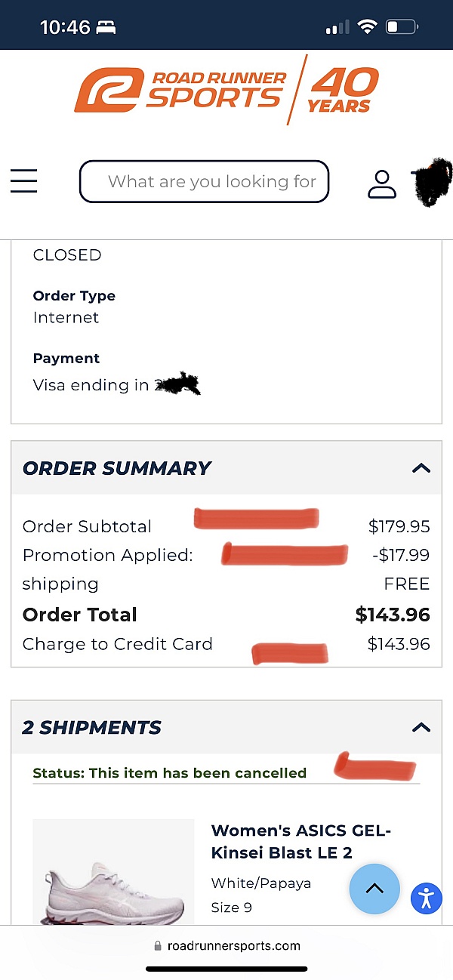Screen dimensions: 453x980
Task: Tap the 10:46 clock in the status bar
Action: click(65, 27)
